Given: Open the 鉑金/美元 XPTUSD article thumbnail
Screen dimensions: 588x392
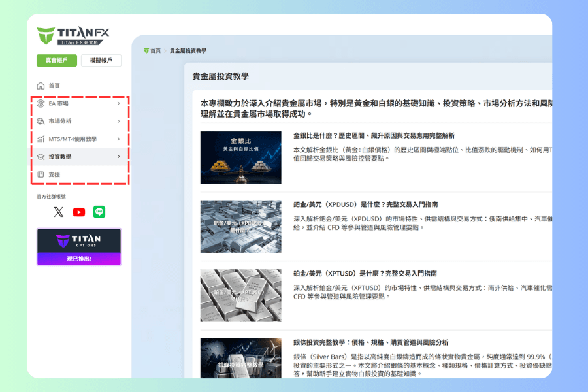Looking at the screenshot, I should point(240,295).
